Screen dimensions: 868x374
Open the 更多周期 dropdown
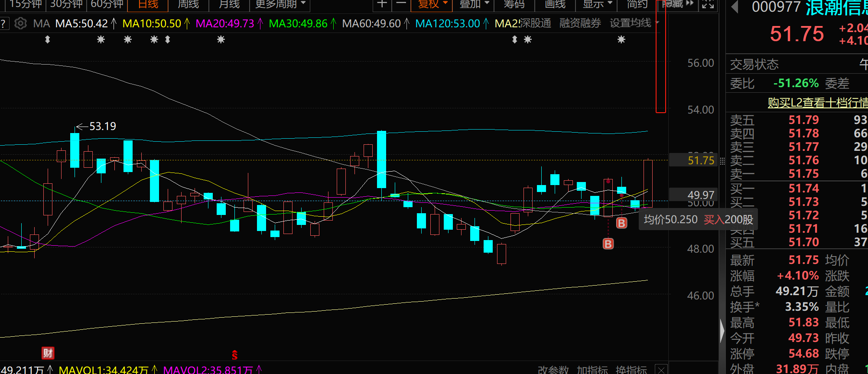(x=280, y=4)
